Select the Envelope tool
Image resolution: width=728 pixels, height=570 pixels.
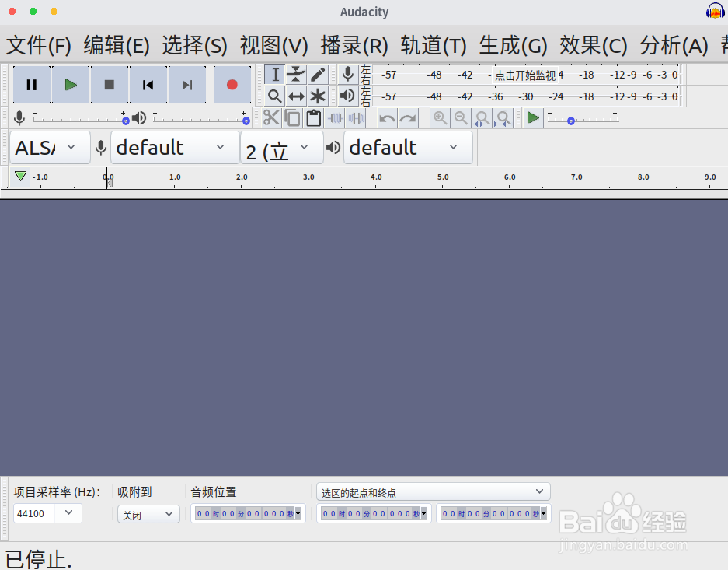pyautogui.click(x=296, y=75)
